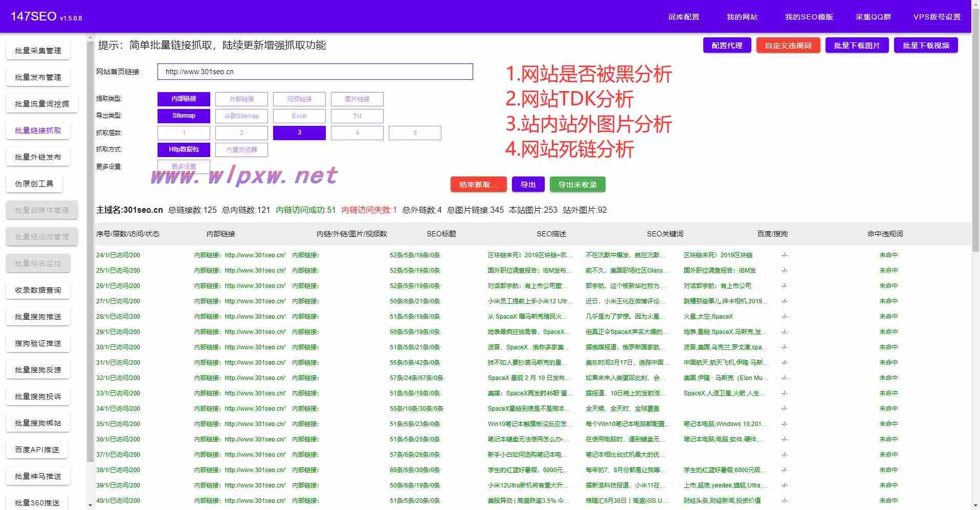Click row 24/1/已访问/200
Screen dimensions: 980x510
(118, 255)
